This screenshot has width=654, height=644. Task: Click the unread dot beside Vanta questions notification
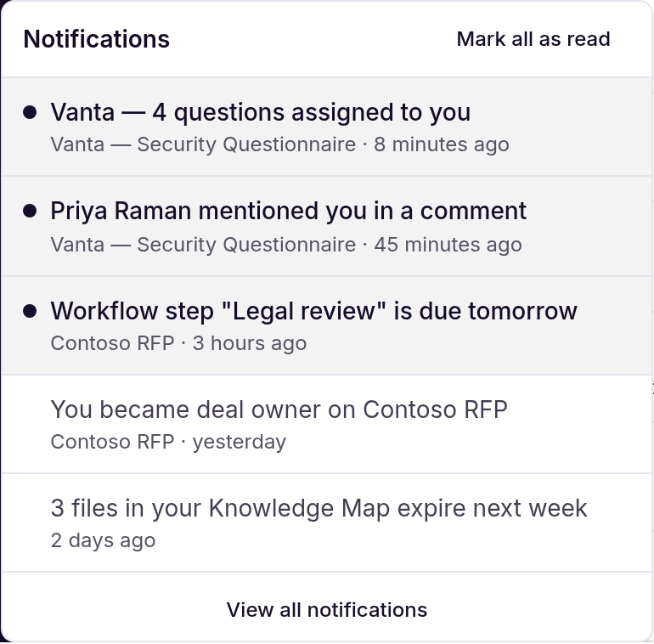coord(30,112)
